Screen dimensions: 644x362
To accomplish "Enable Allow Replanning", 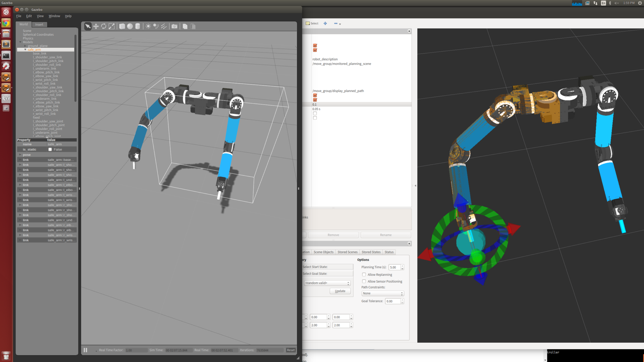I will (364, 275).
